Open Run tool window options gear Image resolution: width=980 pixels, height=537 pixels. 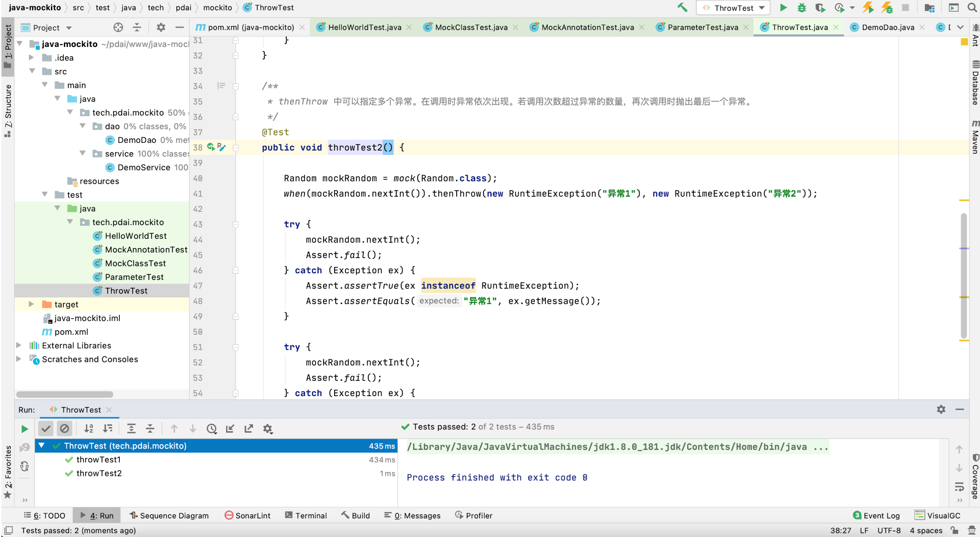coord(941,409)
